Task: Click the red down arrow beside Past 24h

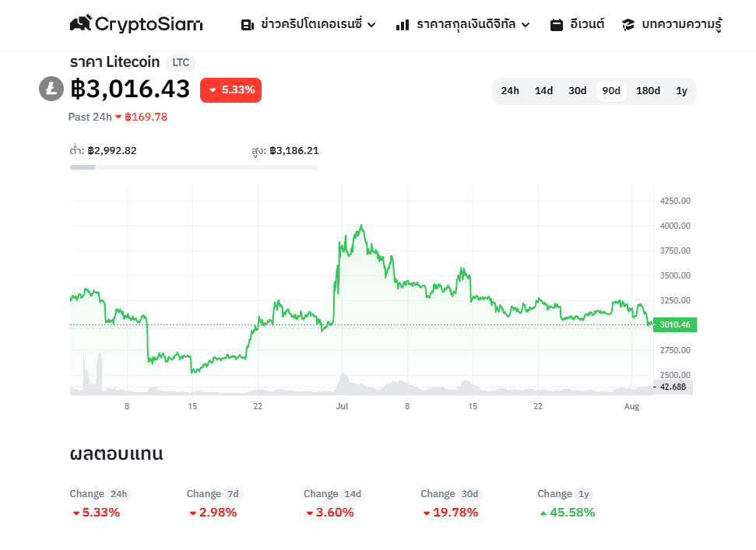Action: (118, 117)
